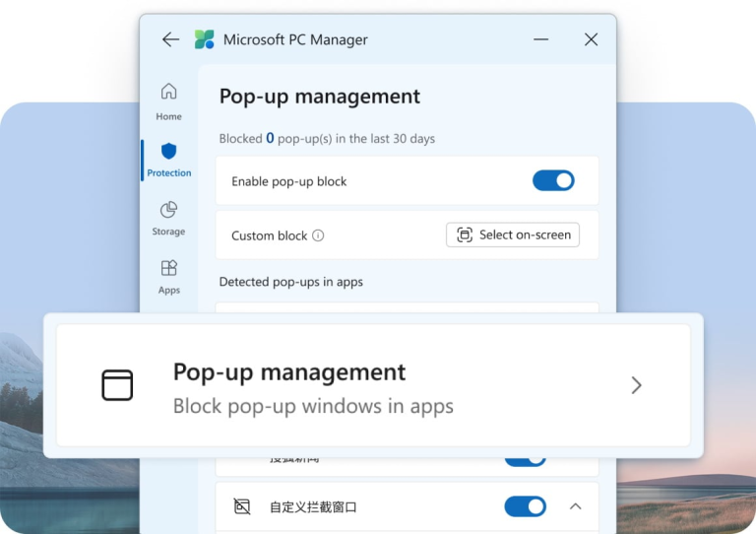Click the blocked pop-ups count text
The image size is (756, 534).
coord(327,139)
